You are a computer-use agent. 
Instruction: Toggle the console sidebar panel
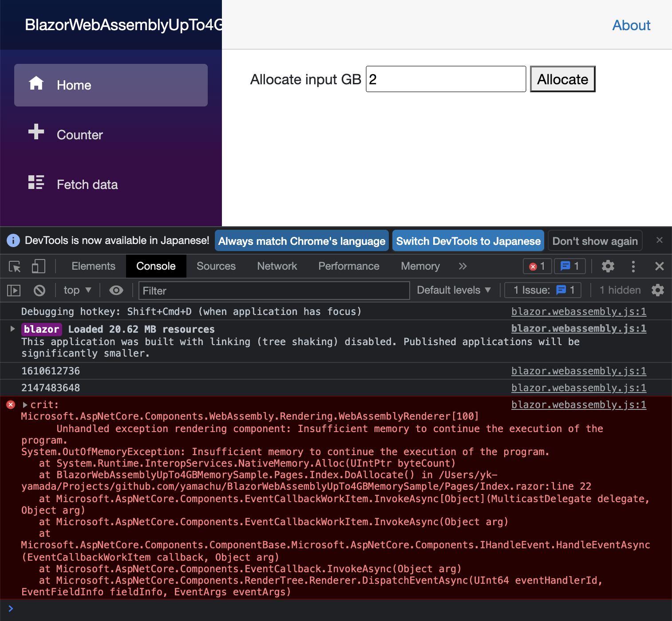pos(14,291)
